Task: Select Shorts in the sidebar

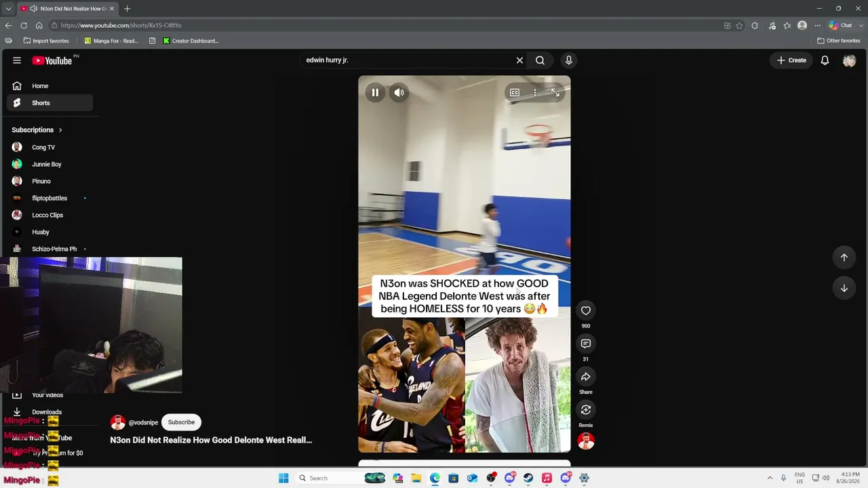Action: click(50, 103)
